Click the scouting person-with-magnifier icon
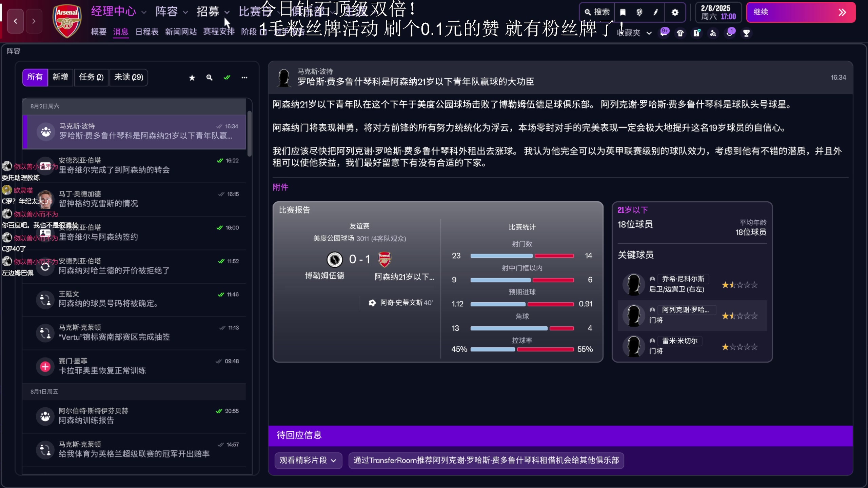868x488 pixels. coord(713,33)
